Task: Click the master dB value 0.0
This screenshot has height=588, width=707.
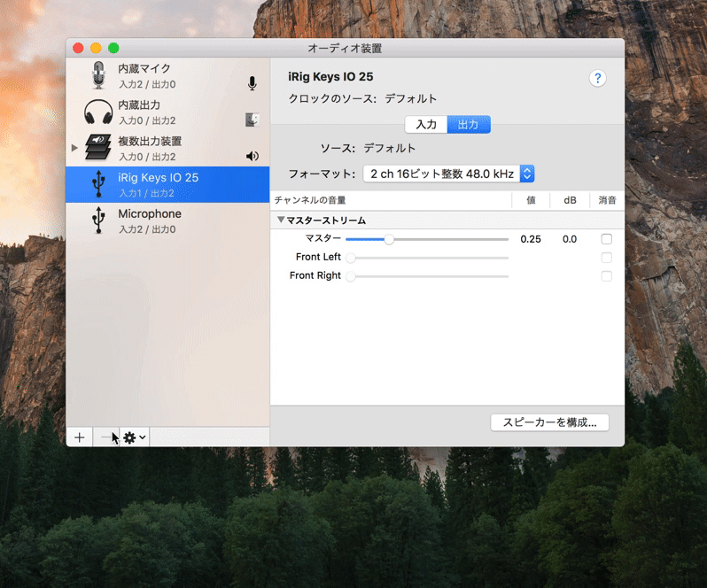Action: [x=570, y=239]
